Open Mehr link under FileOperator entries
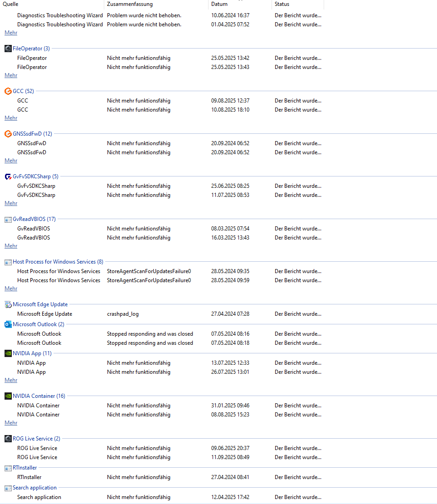 click(x=11, y=75)
